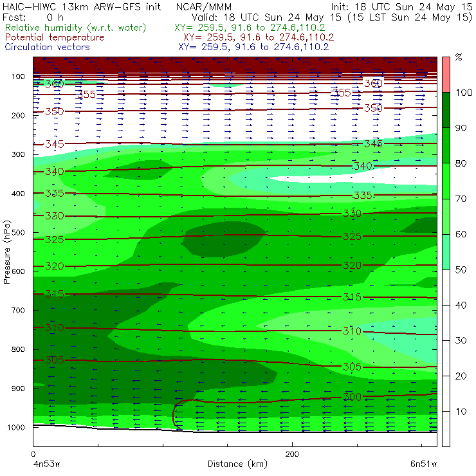
Task: Select the 60–70% light green colorbar segment
Action: coord(446,216)
